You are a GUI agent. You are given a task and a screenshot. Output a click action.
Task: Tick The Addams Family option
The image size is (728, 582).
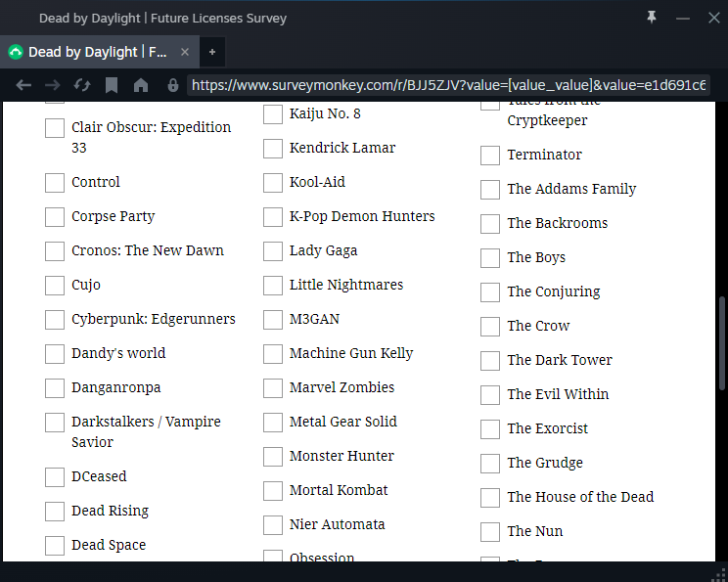point(490,190)
